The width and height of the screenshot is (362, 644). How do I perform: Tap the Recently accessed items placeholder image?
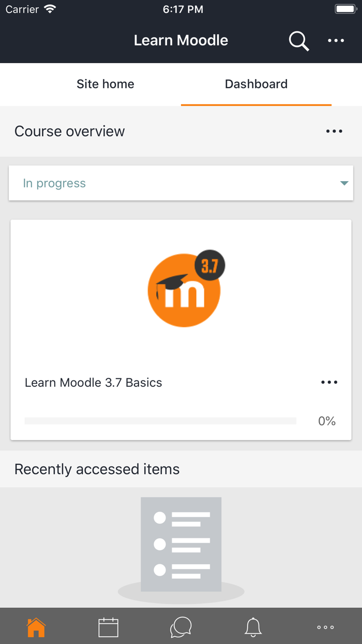tap(180, 544)
